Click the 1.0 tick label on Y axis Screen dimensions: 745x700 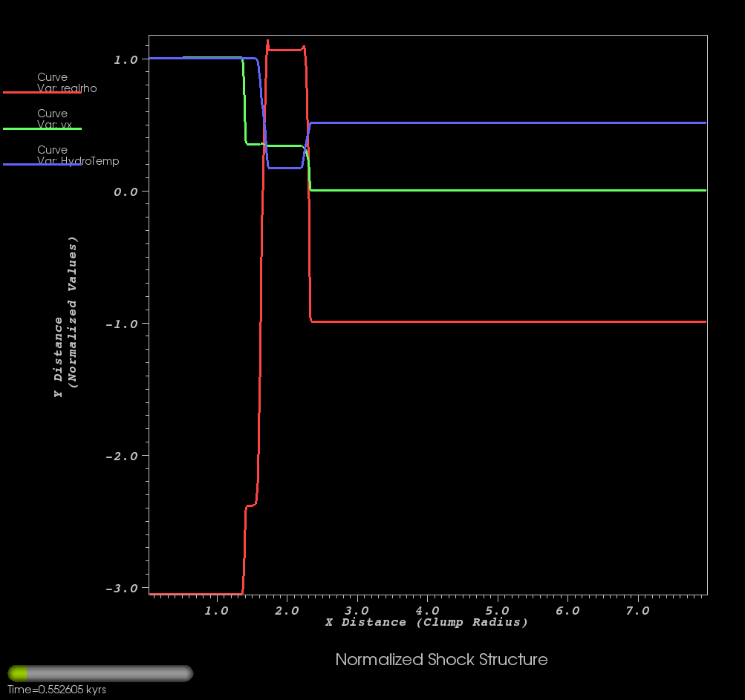(x=126, y=60)
